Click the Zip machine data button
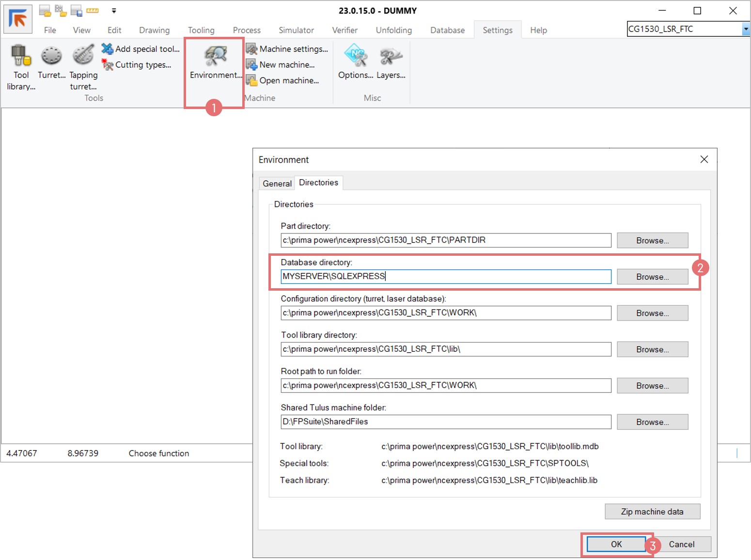The image size is (751, 560). click(x=652, y=512)
